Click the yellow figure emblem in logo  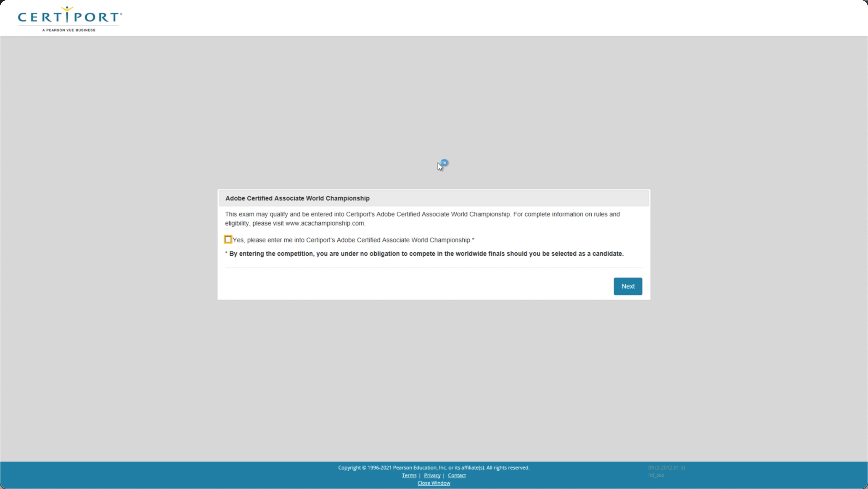tap(67, 8)
